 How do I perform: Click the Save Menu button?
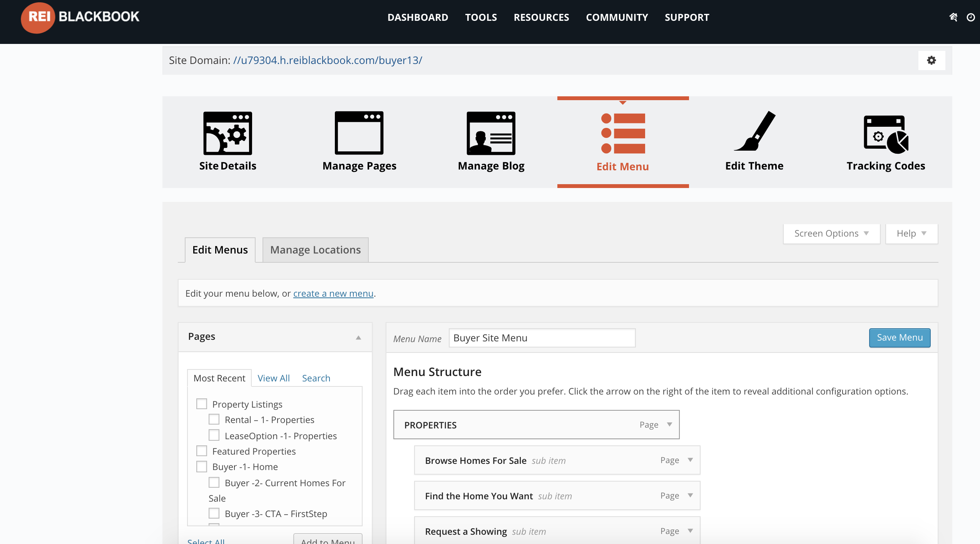pyautogui.click(x=900, y=337)
